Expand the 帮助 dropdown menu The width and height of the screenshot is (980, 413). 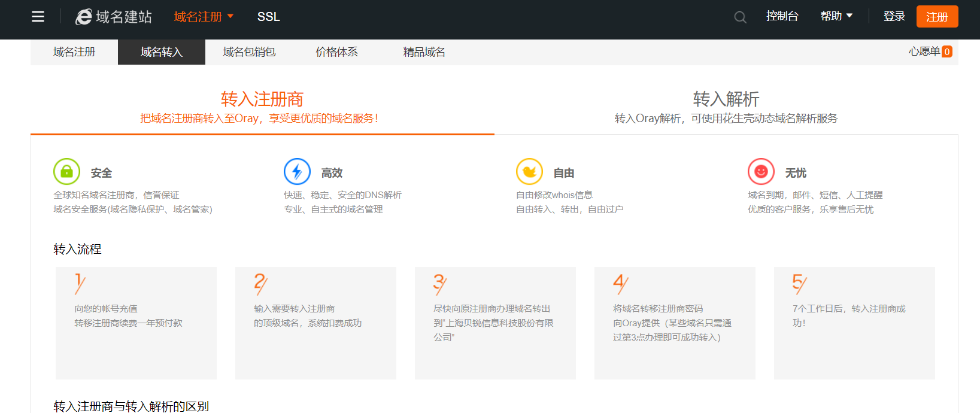click(836, 16)
